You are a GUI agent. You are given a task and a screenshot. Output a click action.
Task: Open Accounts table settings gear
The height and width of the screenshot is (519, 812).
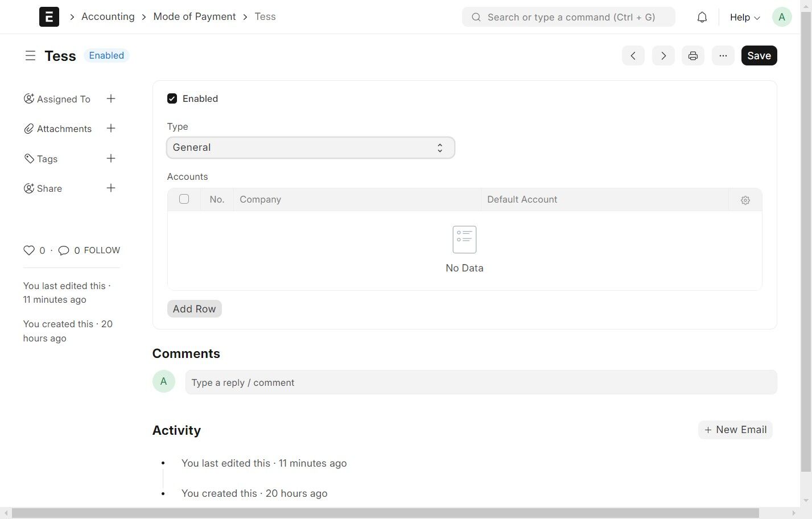745,200
